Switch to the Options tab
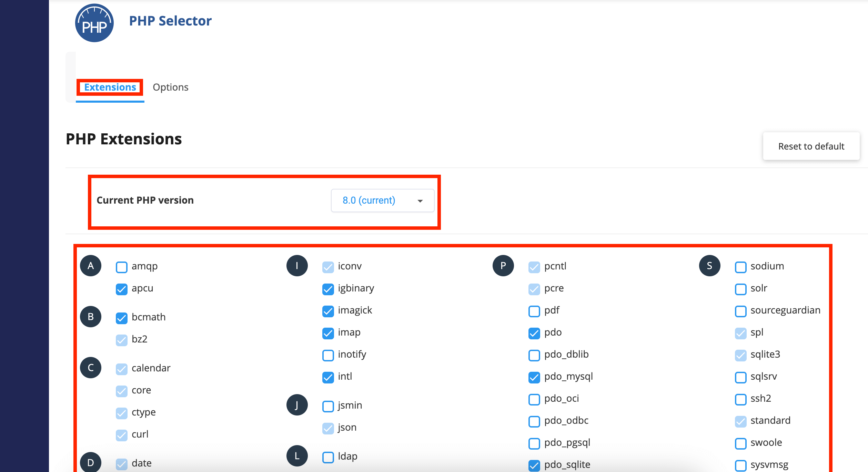 coord(171,87)
